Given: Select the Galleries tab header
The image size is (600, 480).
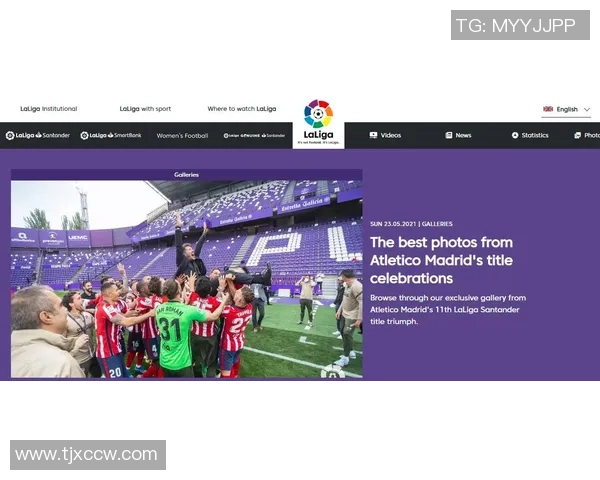Looking at the screenshot, I should click(x=186, y=175).
